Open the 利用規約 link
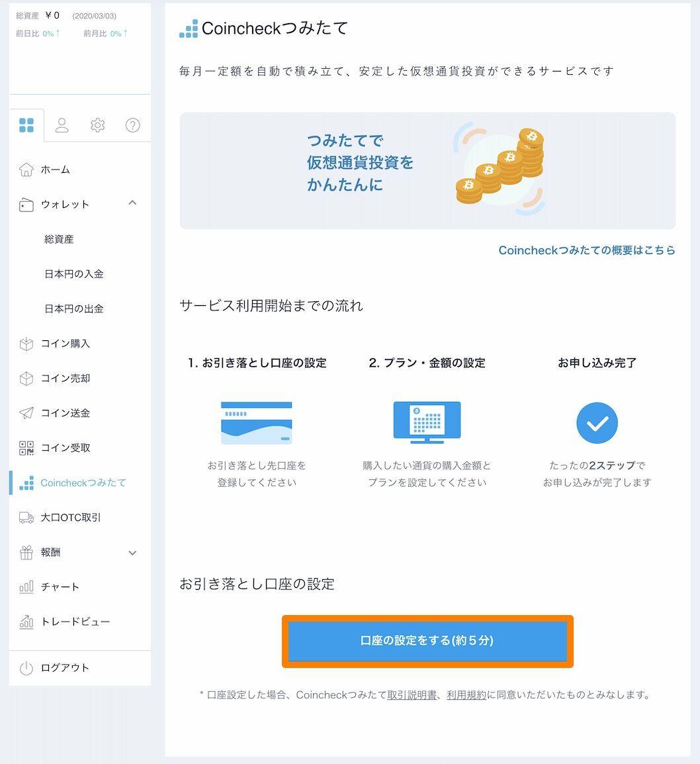The width and height of the screenshot is (700, 764). coord(466,694)
